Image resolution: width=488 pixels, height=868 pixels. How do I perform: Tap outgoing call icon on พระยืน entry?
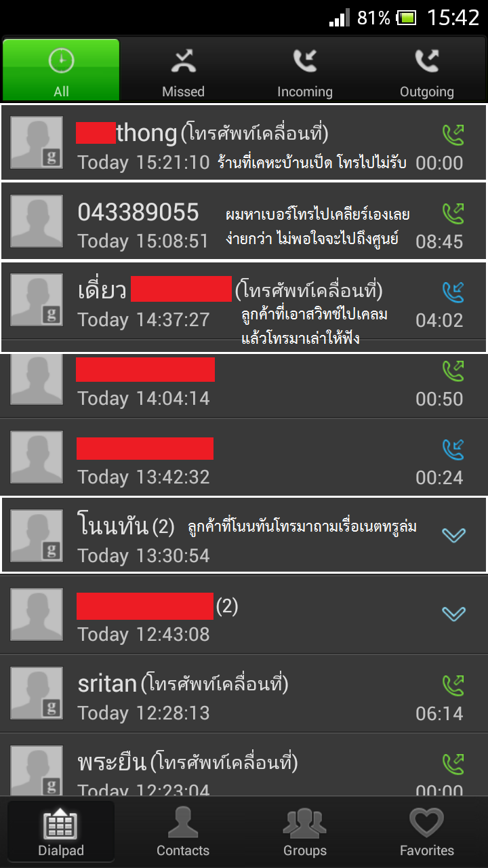point(453,764)
